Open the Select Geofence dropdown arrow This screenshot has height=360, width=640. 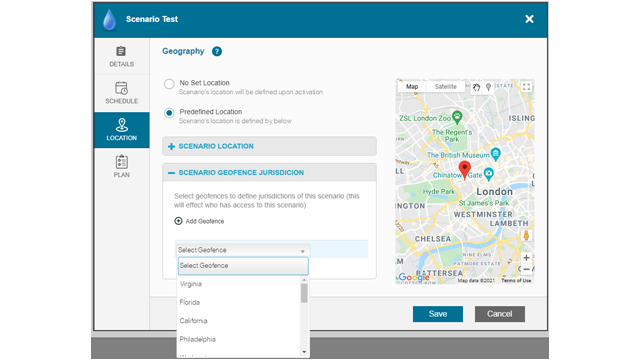[x=302, y=251]
